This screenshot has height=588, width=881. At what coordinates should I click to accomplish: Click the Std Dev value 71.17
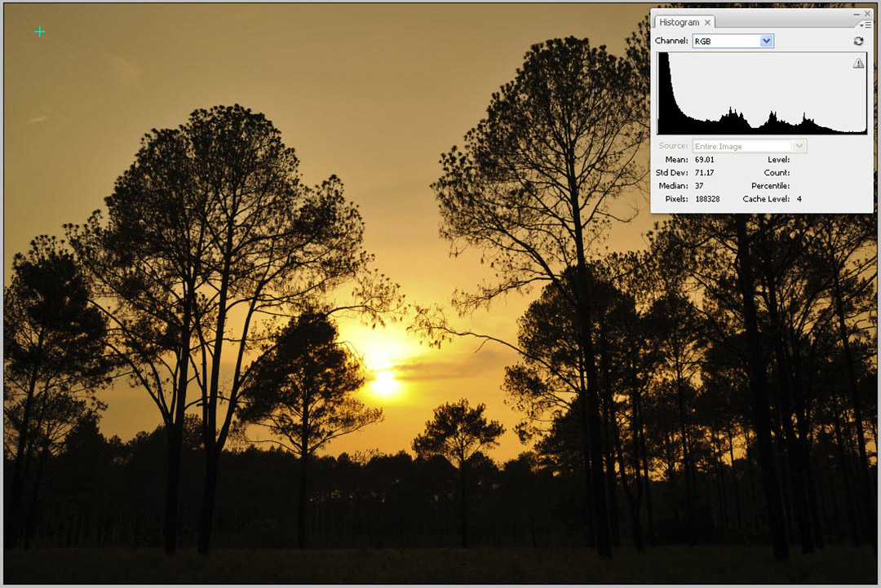[704, 173]
